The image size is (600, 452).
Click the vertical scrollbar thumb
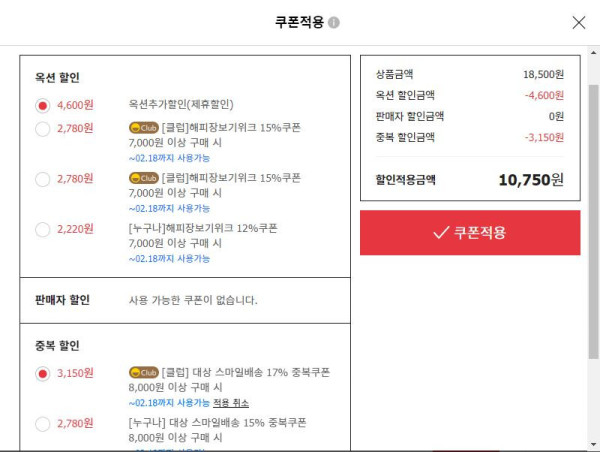click(x=593, y=222)
